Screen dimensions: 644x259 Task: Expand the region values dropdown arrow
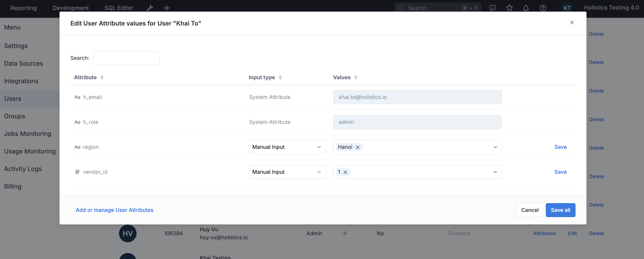click(495, 147)
